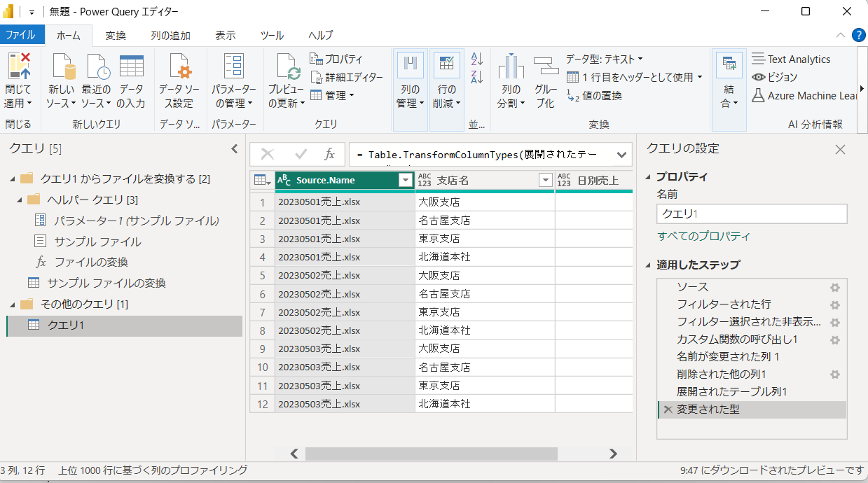868x483 pixels.
Task: Click Vision (ビジョン) AI insight
Action: coord(775,77)
